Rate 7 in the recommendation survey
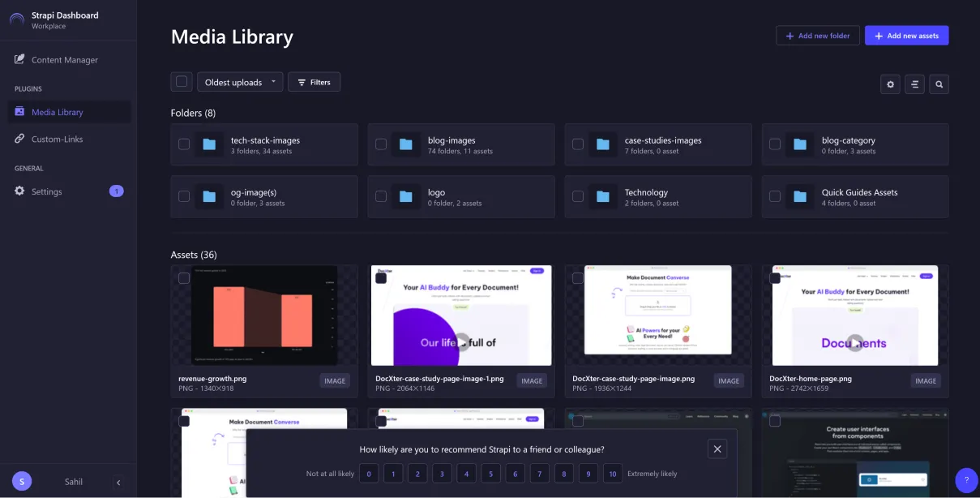The width and height of the screenshot is (980, 498). pos(539,474)
